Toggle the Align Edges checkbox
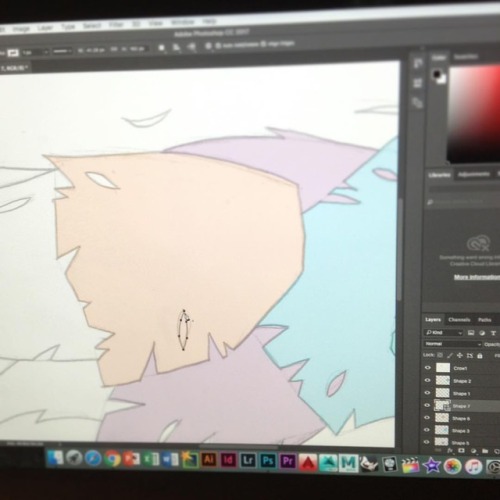Screen dimensions: 500x500 (x=263, y=44)
